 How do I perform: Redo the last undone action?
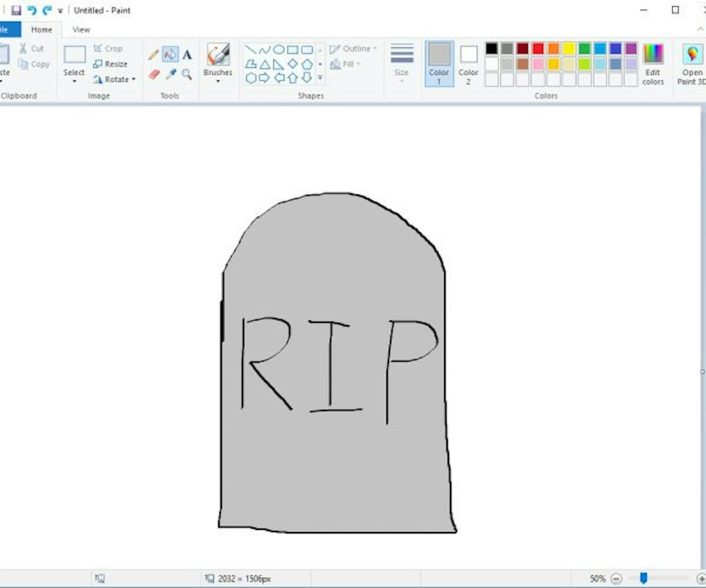(47, 10)
